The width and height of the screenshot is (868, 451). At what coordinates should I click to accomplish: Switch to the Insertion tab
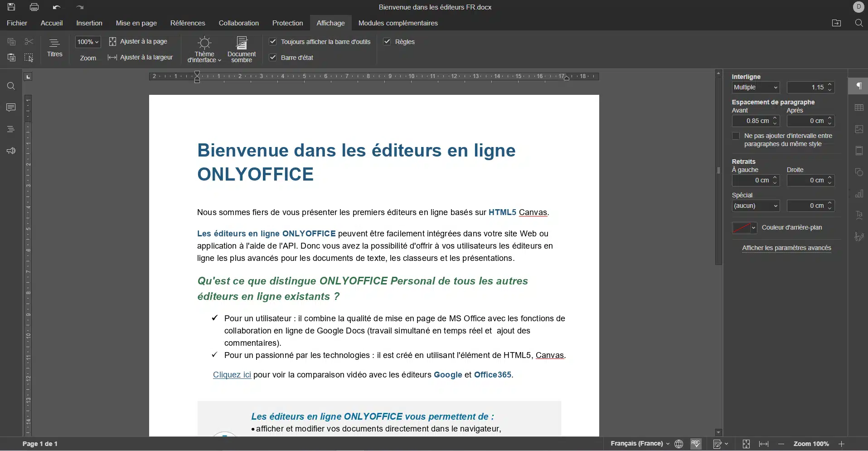coord(89,23)
